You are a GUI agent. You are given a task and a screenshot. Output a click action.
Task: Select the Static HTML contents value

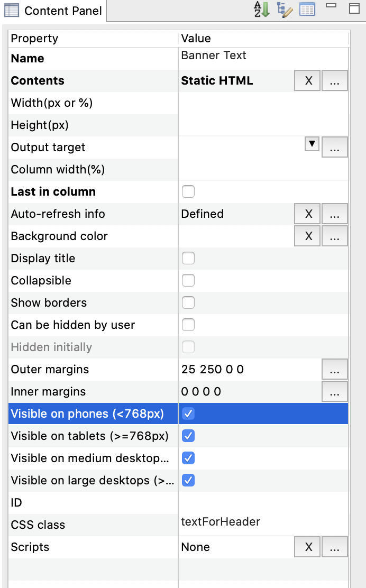click(x=217, y=80)
